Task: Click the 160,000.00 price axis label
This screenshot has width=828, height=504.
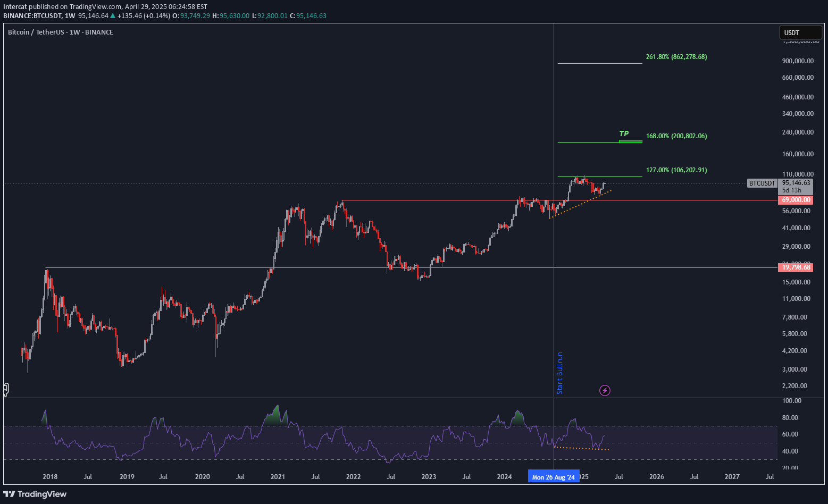Action: 798,154
